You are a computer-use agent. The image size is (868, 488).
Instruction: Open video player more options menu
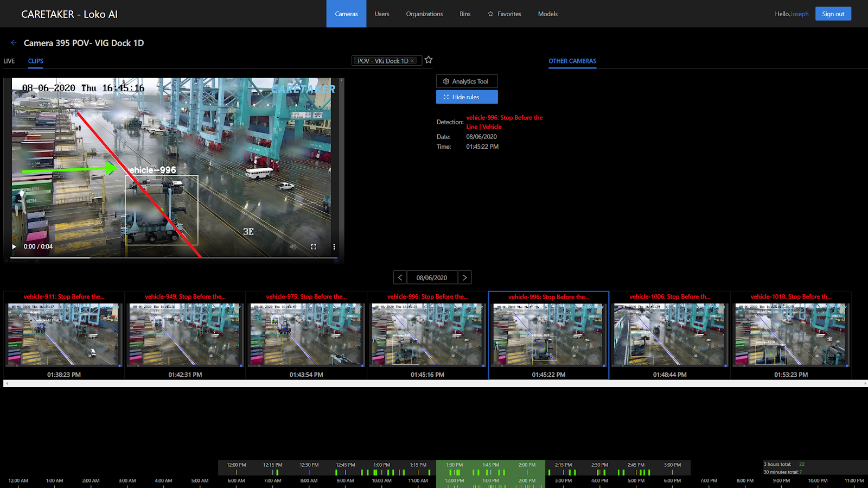[334, 246]
